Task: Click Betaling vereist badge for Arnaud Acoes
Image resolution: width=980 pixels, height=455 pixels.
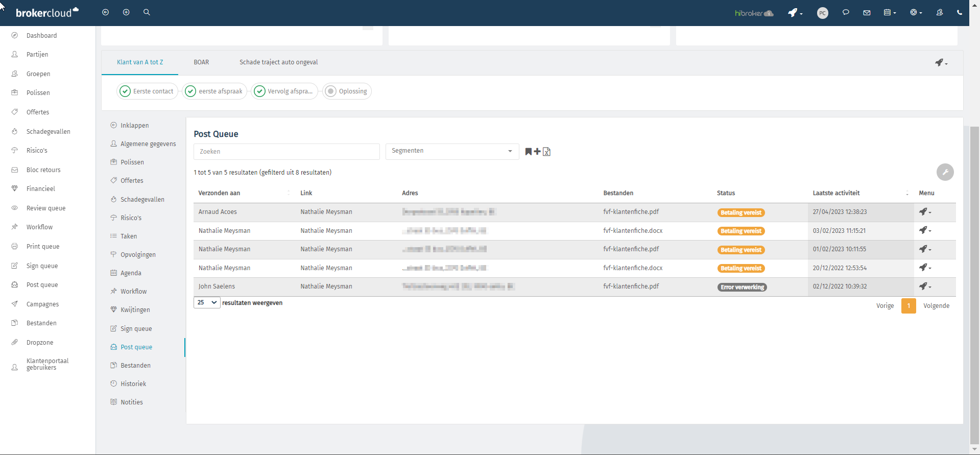Action: pos(741,212)
